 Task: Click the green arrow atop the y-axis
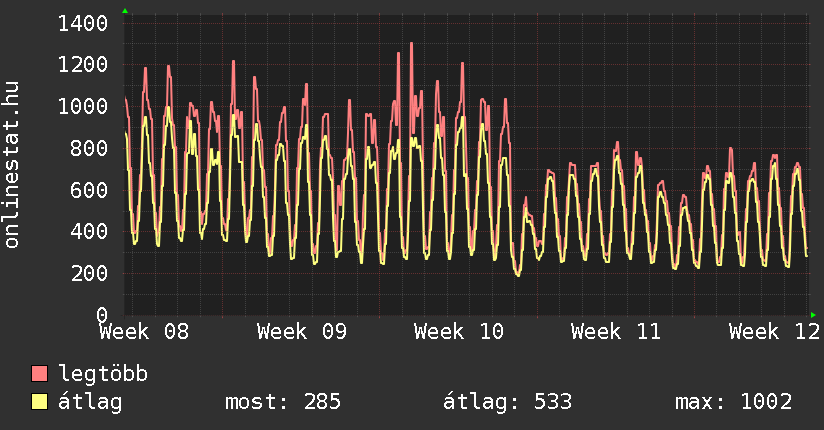click(x=124, y=11)
